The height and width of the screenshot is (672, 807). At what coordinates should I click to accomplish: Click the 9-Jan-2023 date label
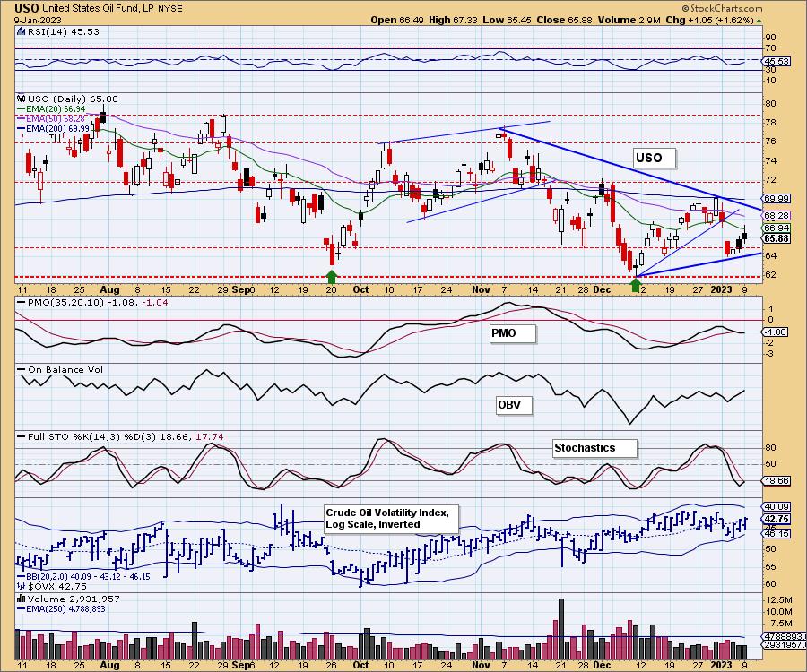click(38, 20)
